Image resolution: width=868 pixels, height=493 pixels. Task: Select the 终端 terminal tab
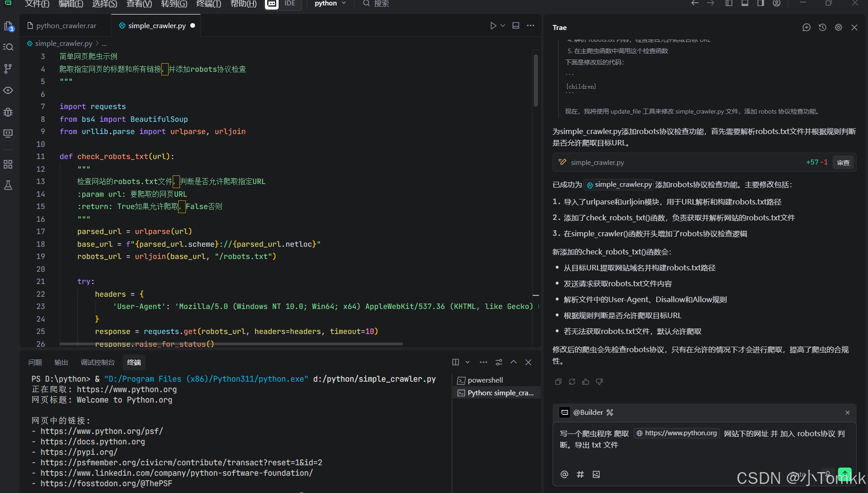pos(134,363)
